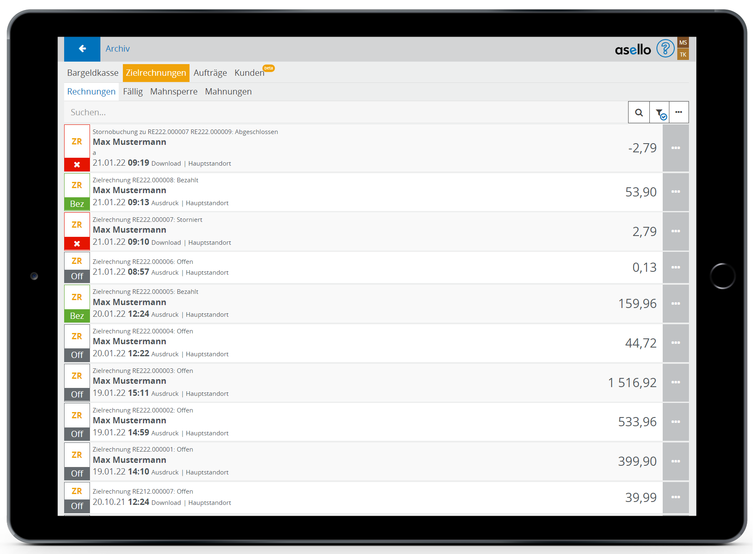Click the search magnifier icon
The height and width of the screenshot is (554, 756).
639,112
